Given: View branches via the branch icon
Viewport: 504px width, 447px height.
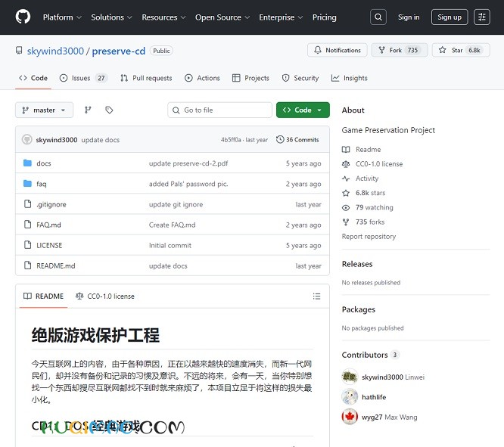Looking at the screenshot, I should [x=88, y=110].
